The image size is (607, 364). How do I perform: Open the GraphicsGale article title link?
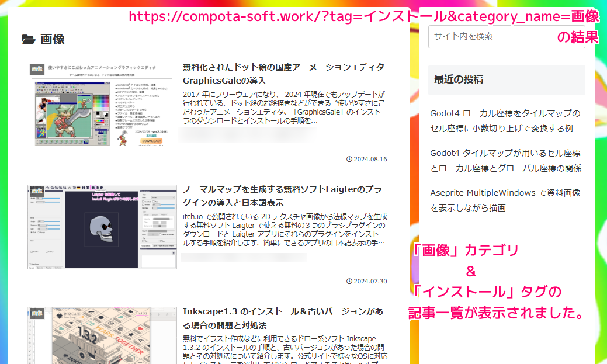[284, 74]
